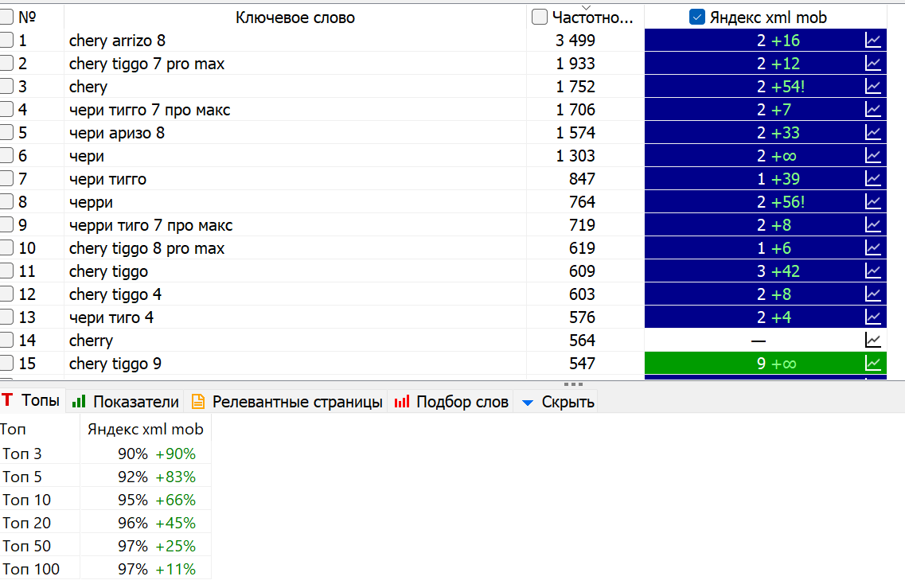
Task: Open chart icon in row 6 чери
Action: coord(872,156)
